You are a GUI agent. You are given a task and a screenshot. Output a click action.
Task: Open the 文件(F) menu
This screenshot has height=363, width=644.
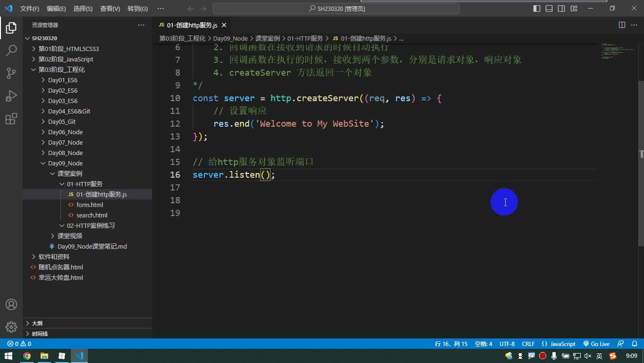pos(30,9)
